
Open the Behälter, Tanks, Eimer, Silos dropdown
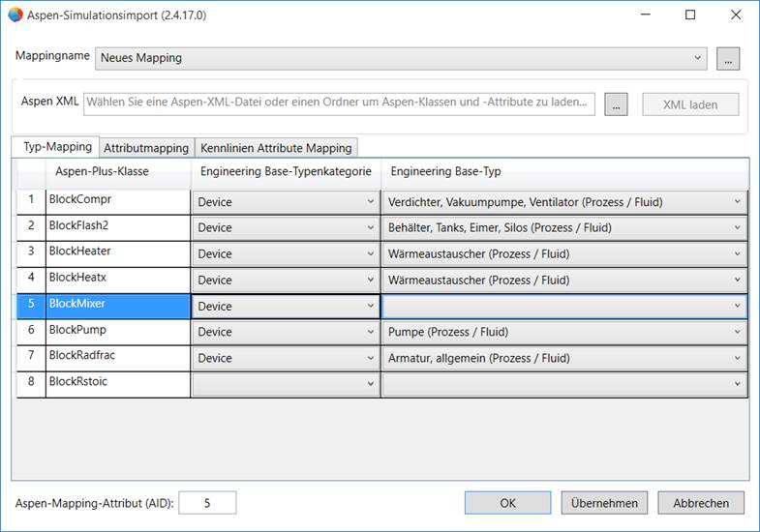[x=564, y=228]
